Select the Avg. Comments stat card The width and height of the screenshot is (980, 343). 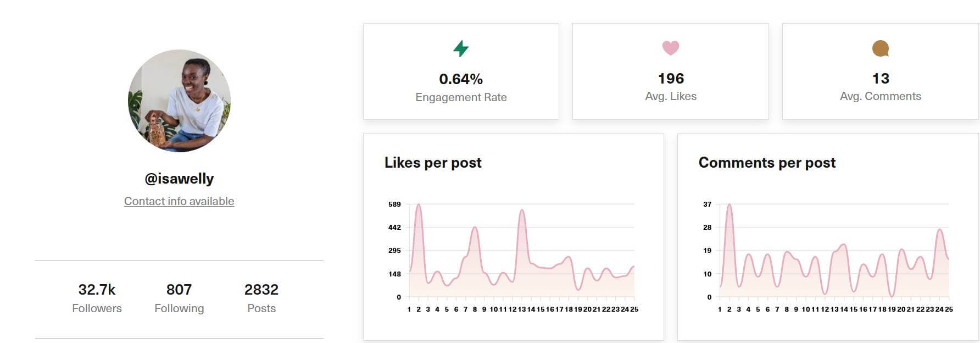pyautogui.click(x=880, y=70)
